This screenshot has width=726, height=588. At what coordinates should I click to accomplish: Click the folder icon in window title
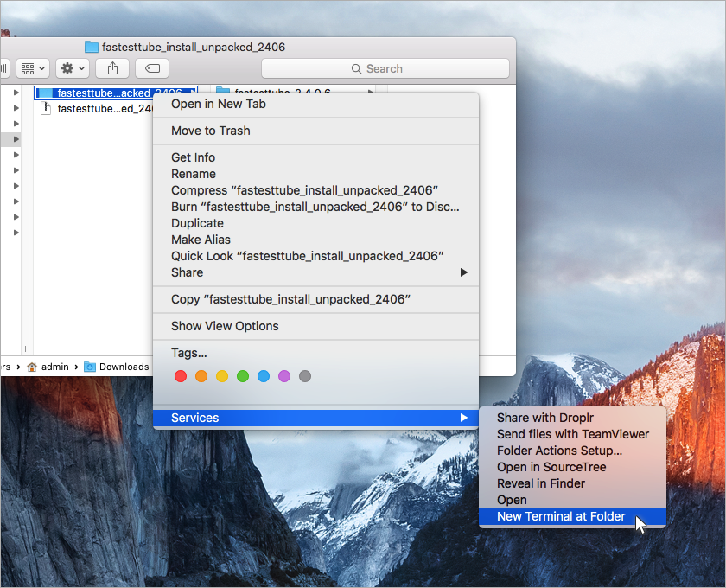(x=92, y=47)
